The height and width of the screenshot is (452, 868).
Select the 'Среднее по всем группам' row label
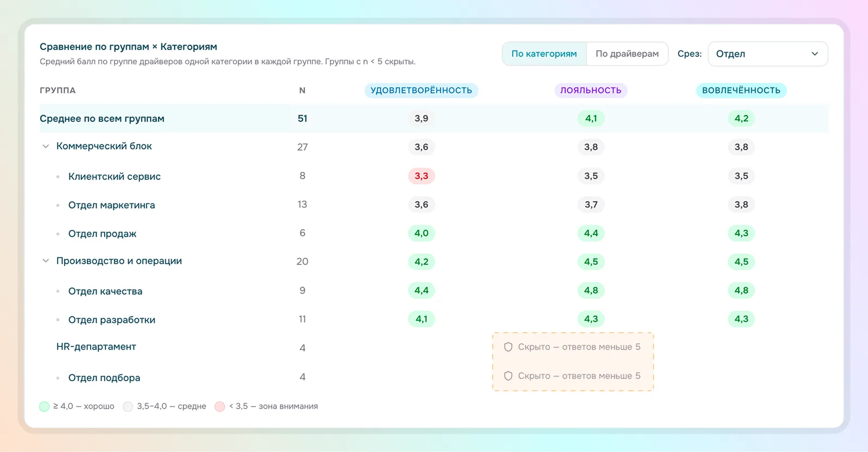(x=102, y=118)
